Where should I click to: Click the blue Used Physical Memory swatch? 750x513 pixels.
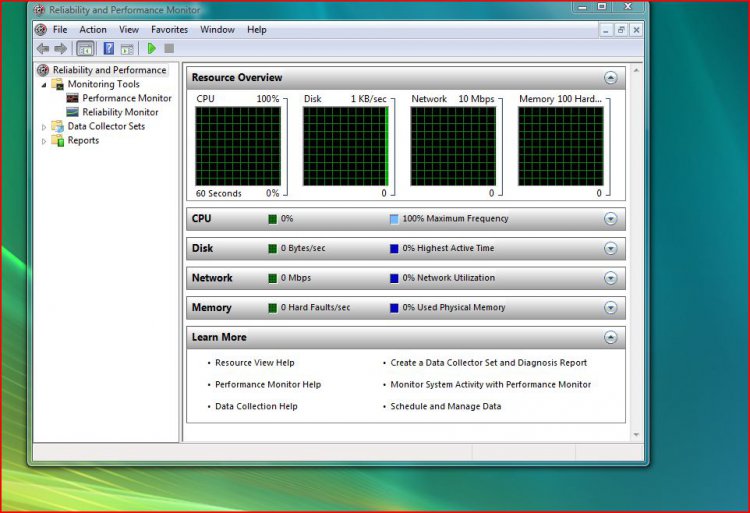click(394, 308)
